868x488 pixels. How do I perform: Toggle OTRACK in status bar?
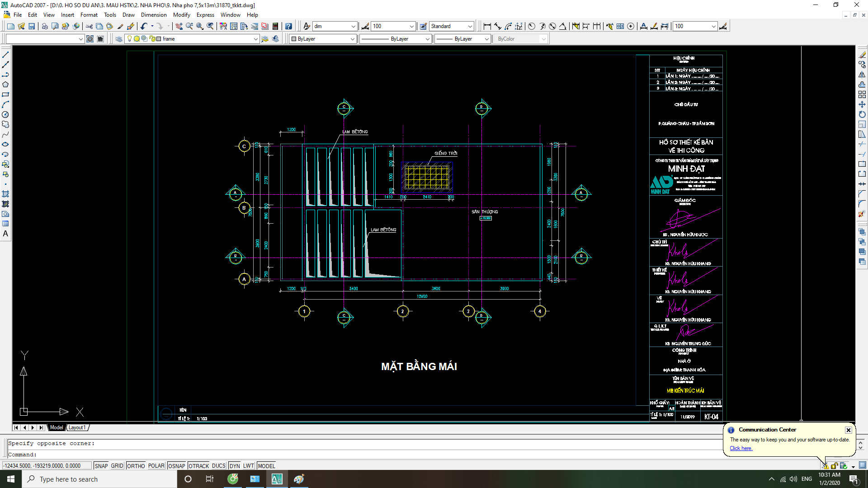[199, 466]
